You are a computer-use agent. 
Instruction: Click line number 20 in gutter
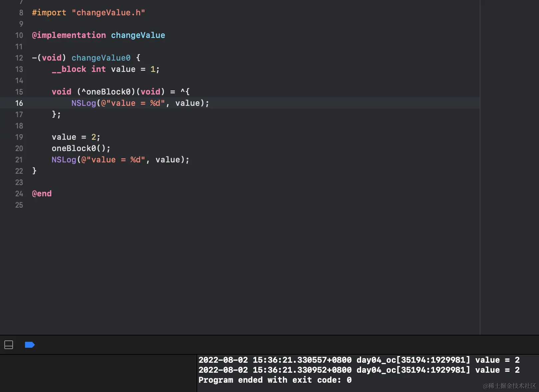click(19, 148)
